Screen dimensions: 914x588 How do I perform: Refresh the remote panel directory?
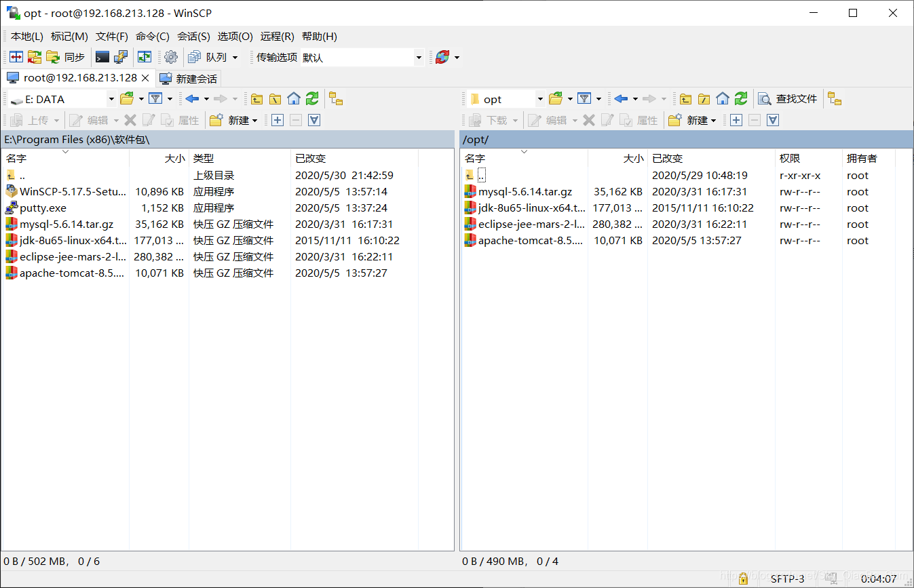tap(741, 99)
